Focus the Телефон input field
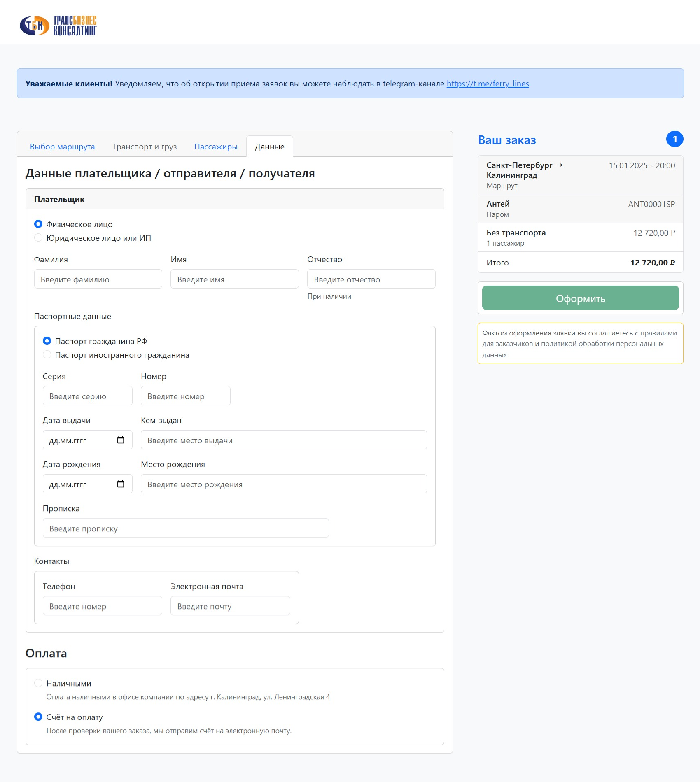 (x=103, y=606)
